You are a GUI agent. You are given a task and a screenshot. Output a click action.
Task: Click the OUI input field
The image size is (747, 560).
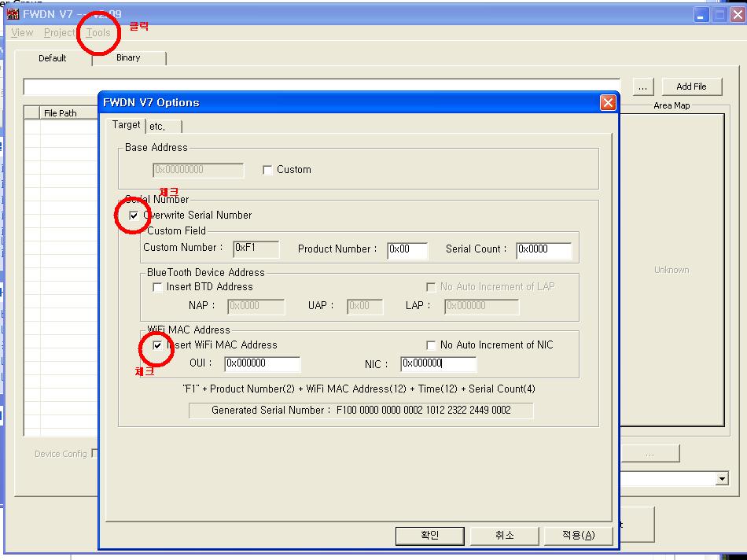[262, 363]
